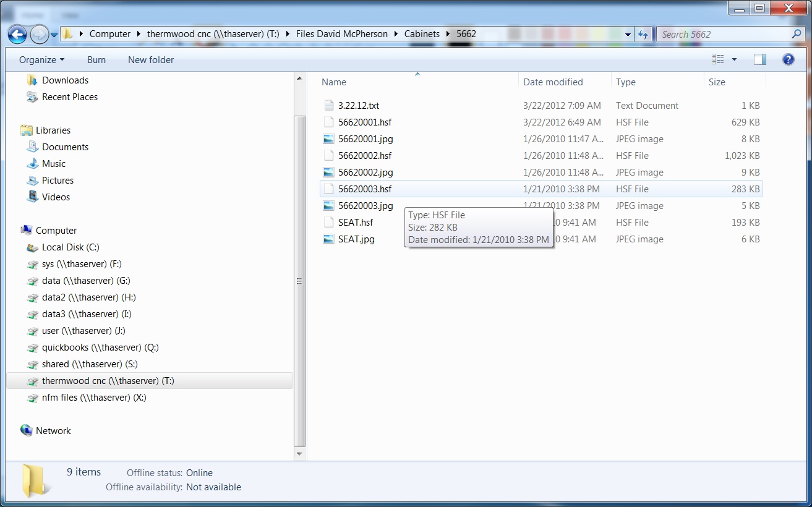Click the Change your view icon
Screen dimensions: 812x507
coord(717,59)
